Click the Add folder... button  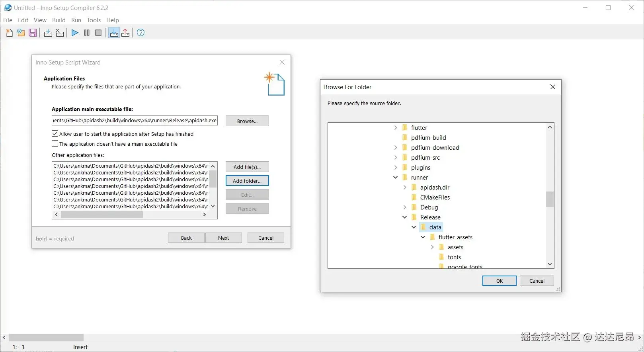click(247, 181)
